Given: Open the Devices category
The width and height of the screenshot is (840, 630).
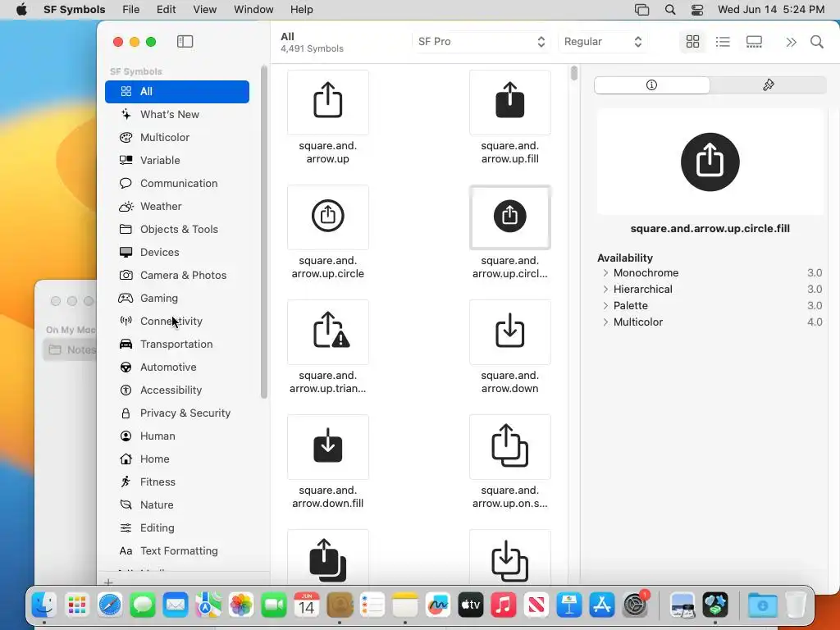Looking at the screenshot, I should click(x=177, y=253).
